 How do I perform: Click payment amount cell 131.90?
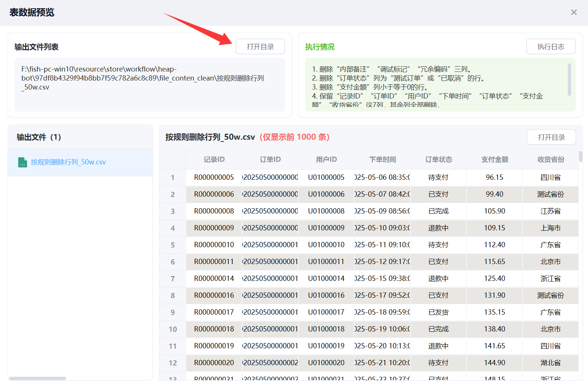494,295
